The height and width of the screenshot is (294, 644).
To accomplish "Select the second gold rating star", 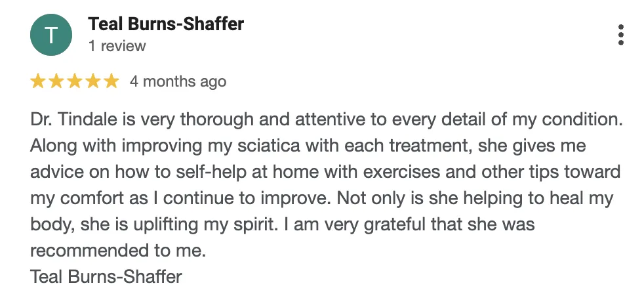I will (56, 81).
